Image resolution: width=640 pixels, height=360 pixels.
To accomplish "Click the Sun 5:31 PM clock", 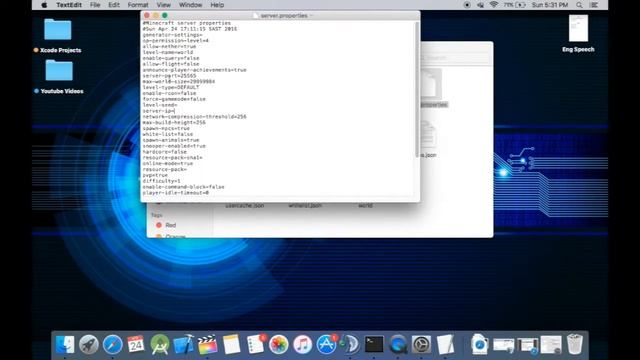I will (550, 5).
